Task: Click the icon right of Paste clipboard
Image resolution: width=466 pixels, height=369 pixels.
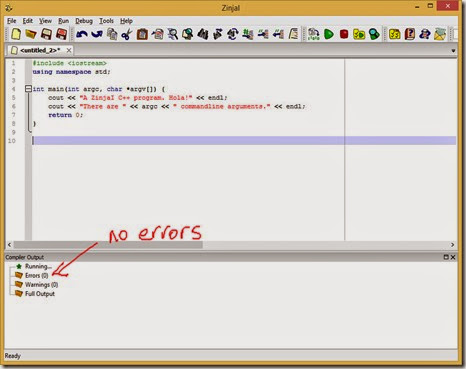Action: (157, 34)
